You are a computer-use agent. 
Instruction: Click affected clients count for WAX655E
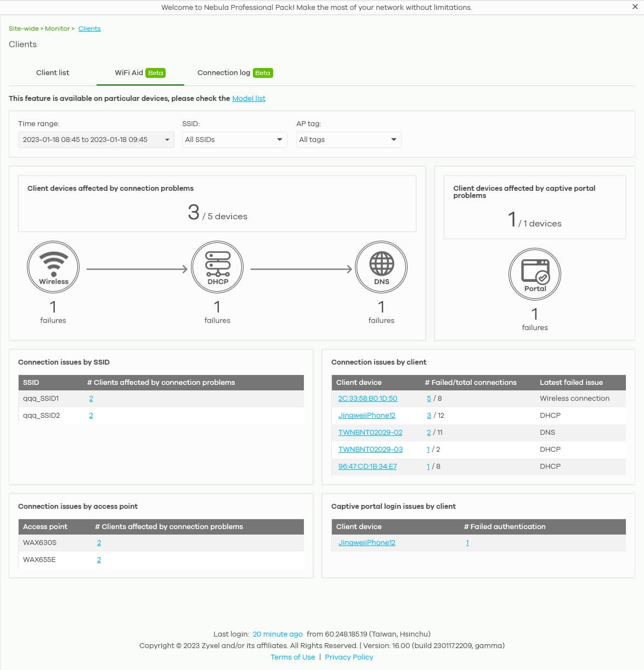pos(99,560)
